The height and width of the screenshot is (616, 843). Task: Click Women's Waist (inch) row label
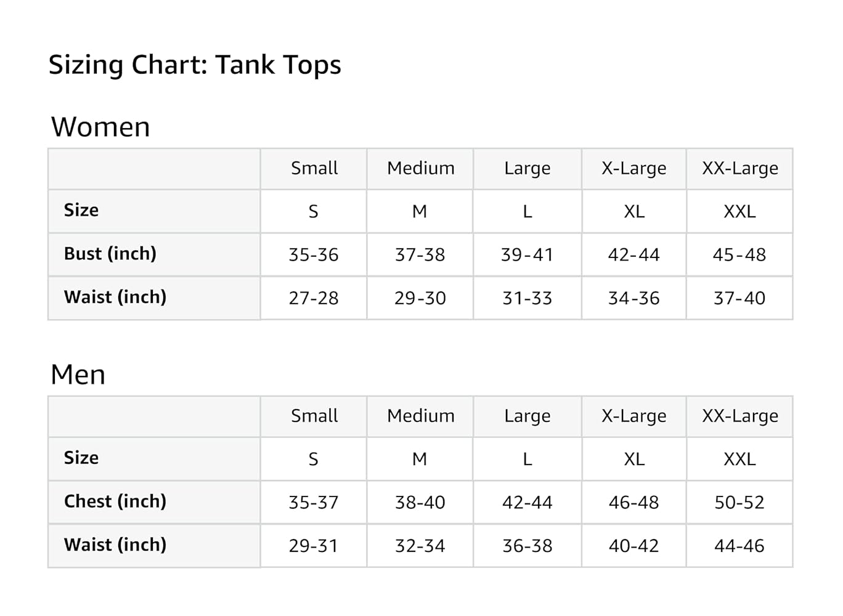[x=115, y=297]
